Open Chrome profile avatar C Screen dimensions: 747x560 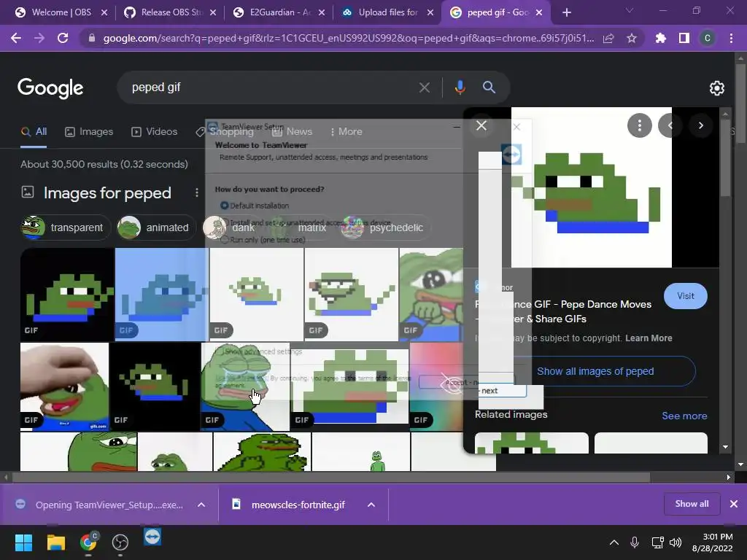click(708, 38)
